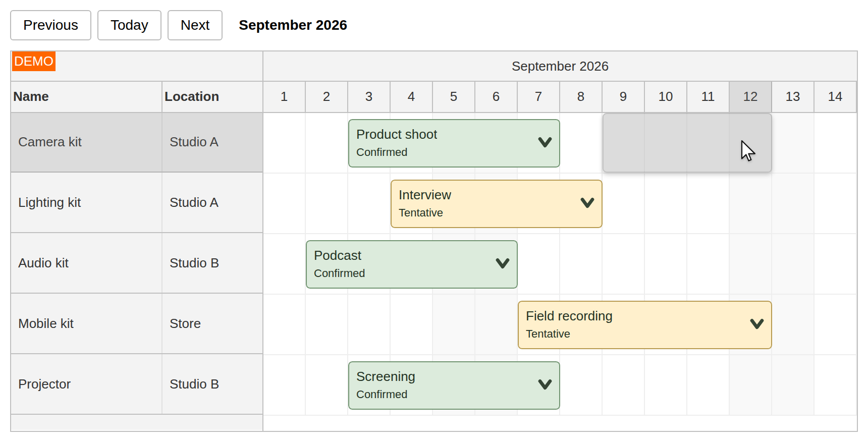The image size is (868, 442).
Task: Open the Podcast event chevron menu
Action: coord(502,263)
